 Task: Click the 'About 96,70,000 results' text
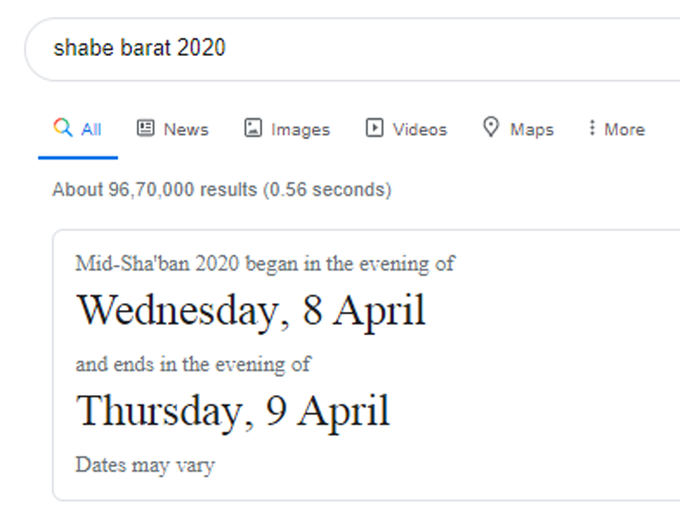coord(155,190)
